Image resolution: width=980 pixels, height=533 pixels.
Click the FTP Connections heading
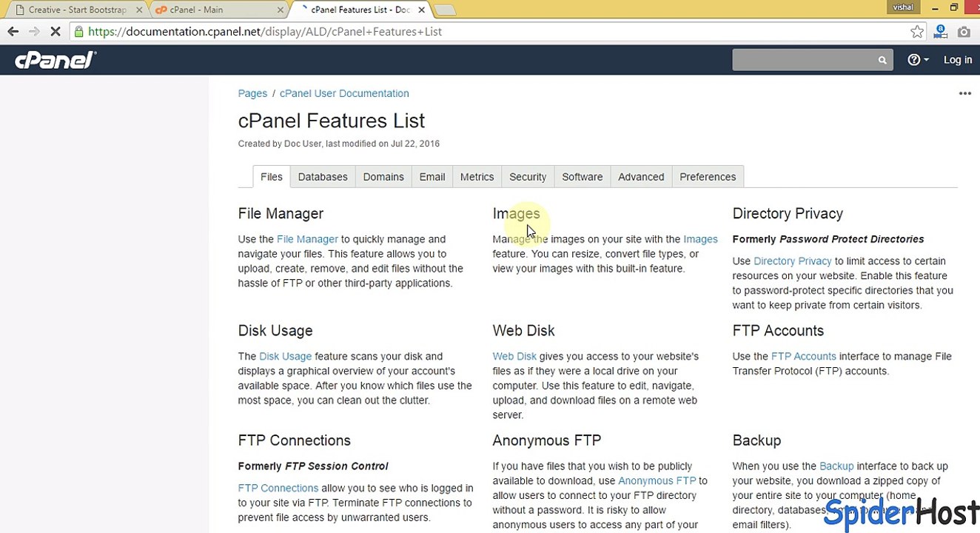[x=295, y=440]
